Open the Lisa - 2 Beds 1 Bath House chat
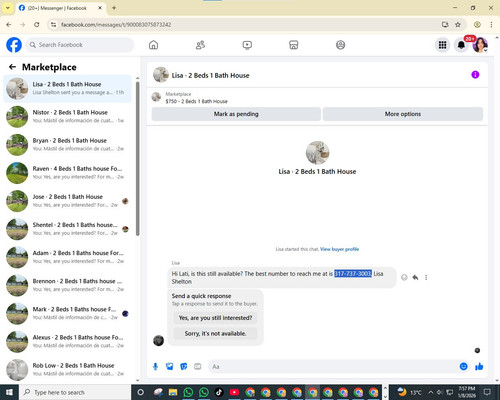 (67, 88)
